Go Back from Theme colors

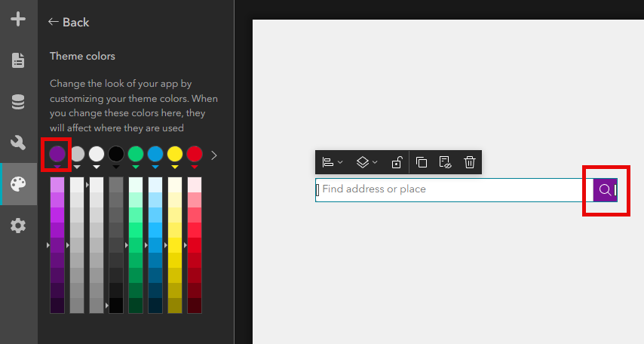[x=69, y=22]
